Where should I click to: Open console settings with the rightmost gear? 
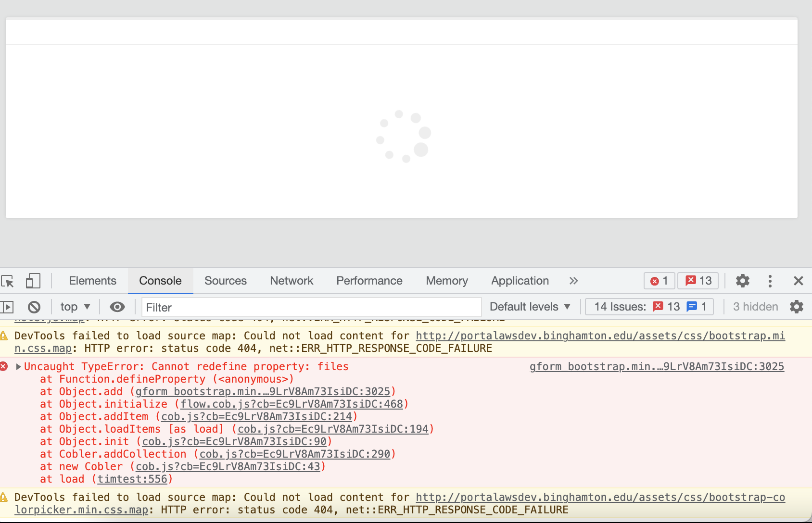pyautogui.click(x=797, y=307)
